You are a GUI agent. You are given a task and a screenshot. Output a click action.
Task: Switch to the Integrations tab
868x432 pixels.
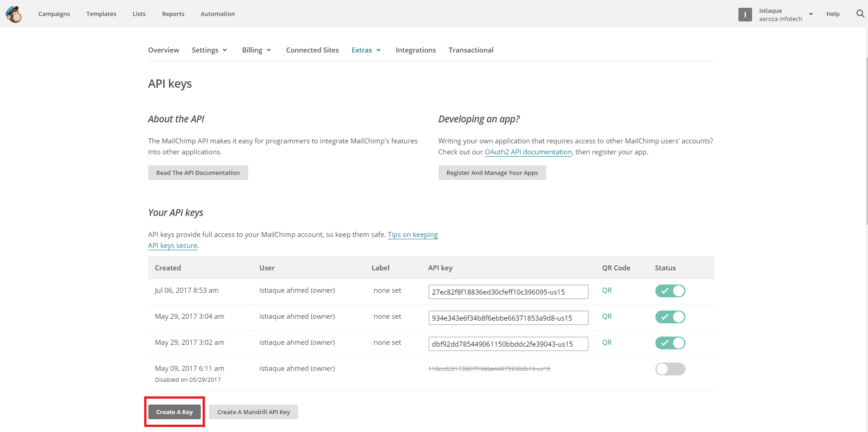point(415,50)
